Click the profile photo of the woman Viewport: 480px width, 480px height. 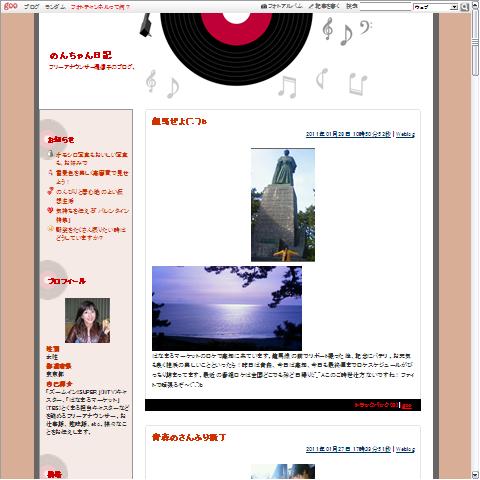pos(87,320)
